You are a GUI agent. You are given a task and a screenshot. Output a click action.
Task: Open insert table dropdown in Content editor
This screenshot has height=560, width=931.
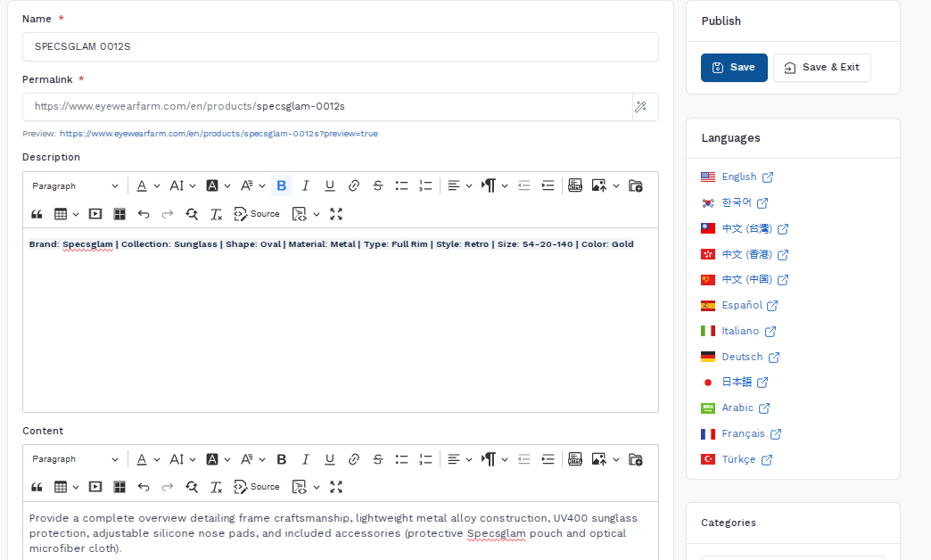(67, 487)
